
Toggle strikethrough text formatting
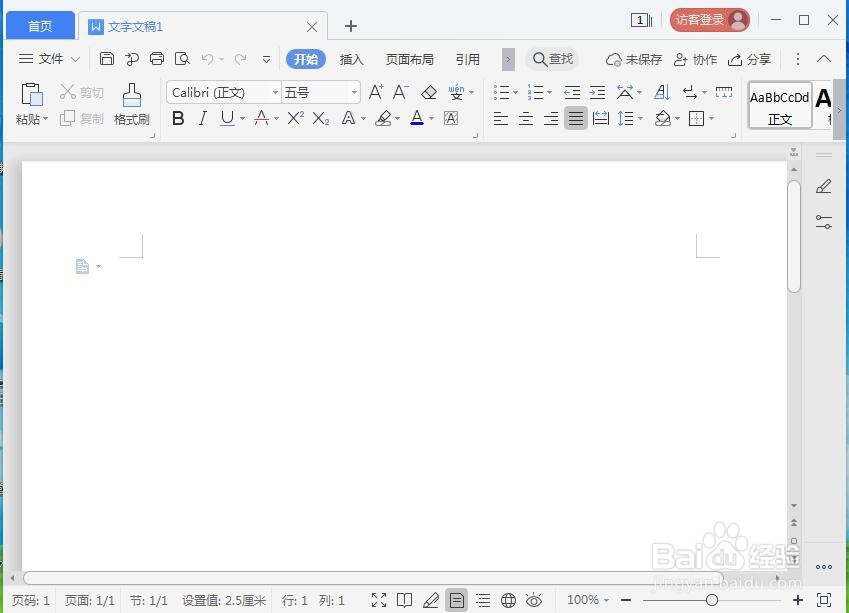pos(262,118)
